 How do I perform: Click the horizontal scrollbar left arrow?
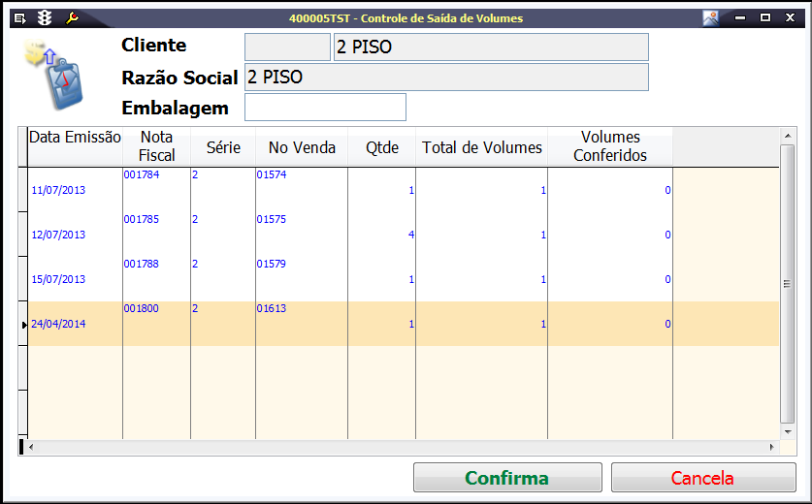pos(31,447)
